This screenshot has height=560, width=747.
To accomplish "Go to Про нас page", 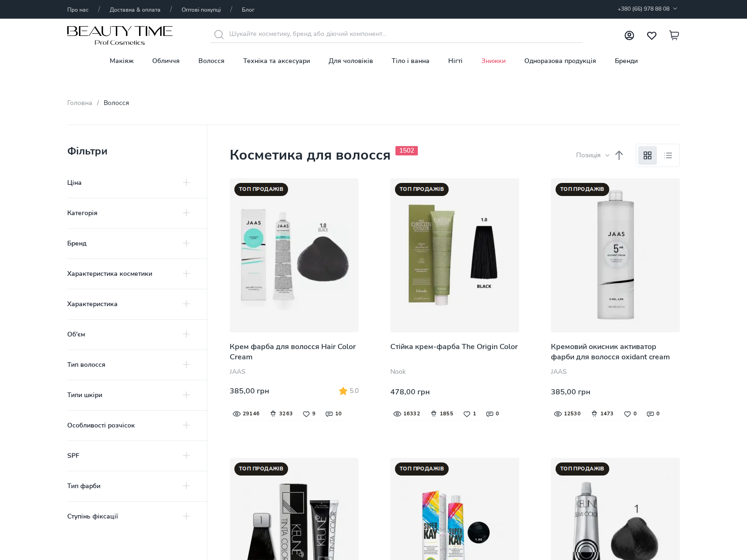I will [78, 10].
